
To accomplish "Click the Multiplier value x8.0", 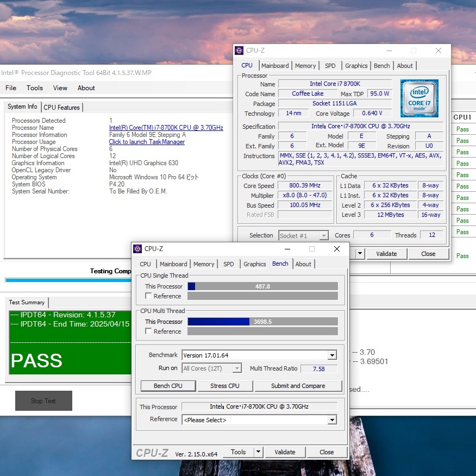I will (305, 195).
